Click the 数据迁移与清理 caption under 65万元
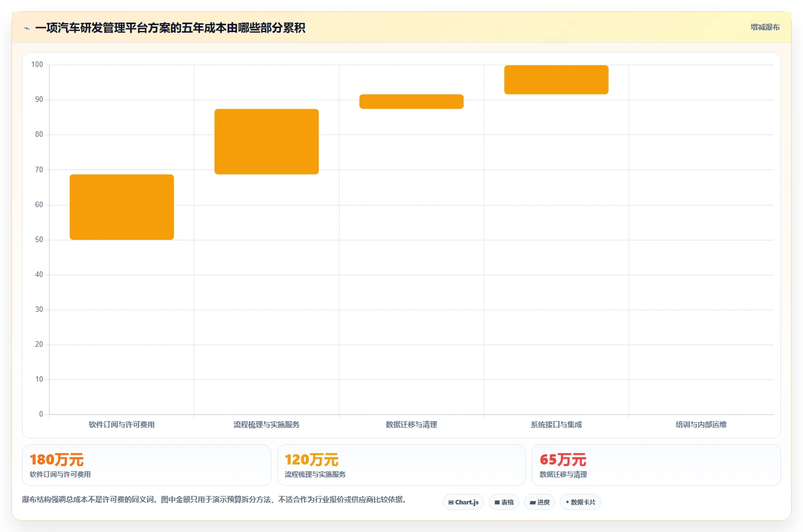 point(563,475)
